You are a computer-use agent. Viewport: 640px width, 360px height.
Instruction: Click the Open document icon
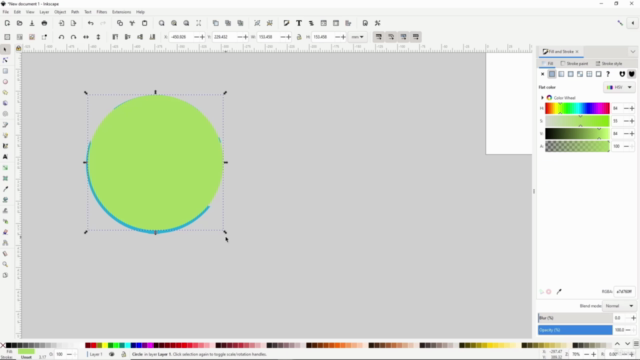click(x=19, y=23)
